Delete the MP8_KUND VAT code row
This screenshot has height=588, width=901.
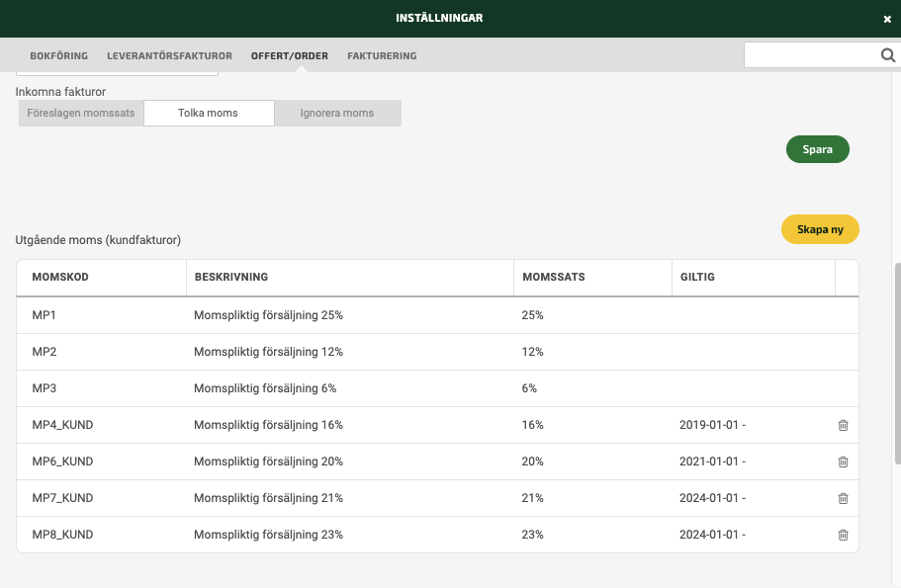(843, 535)
